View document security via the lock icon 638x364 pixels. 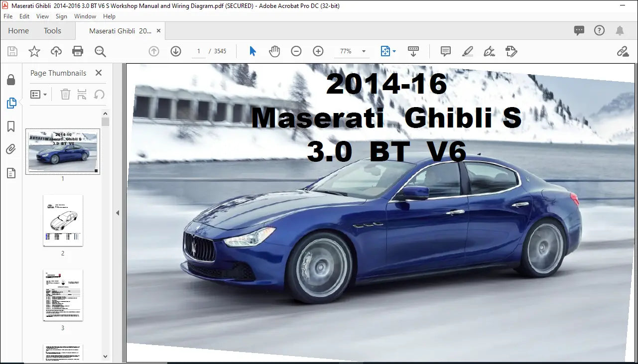click(11, 80)
